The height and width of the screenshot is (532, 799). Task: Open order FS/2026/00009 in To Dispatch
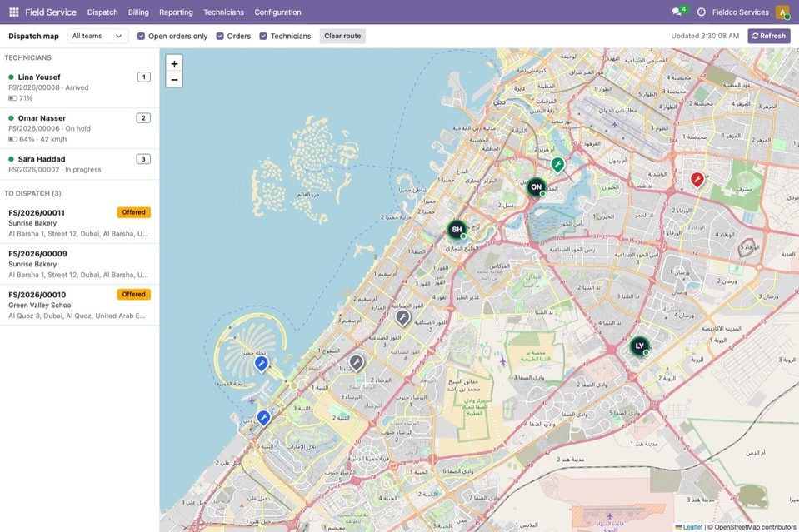point(79,264)
